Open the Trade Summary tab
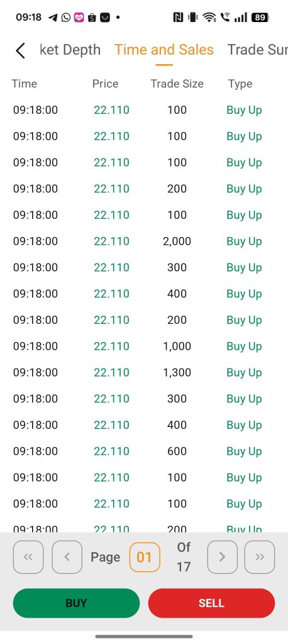Image resolution: width=288 pixels, height=644 pixels. point(258,50)
